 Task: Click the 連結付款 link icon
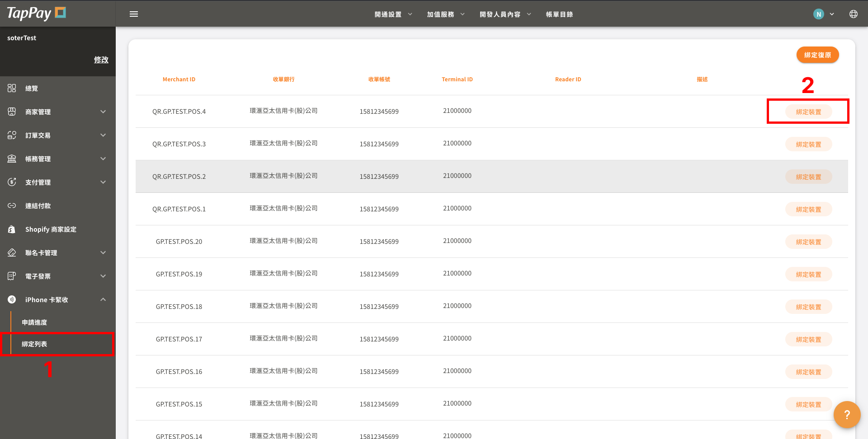click(12, 205)
